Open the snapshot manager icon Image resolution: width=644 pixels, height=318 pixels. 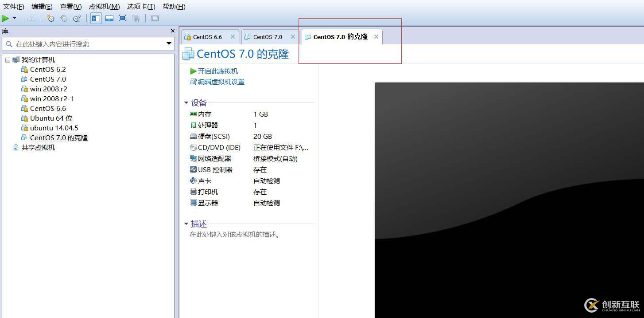77,18
